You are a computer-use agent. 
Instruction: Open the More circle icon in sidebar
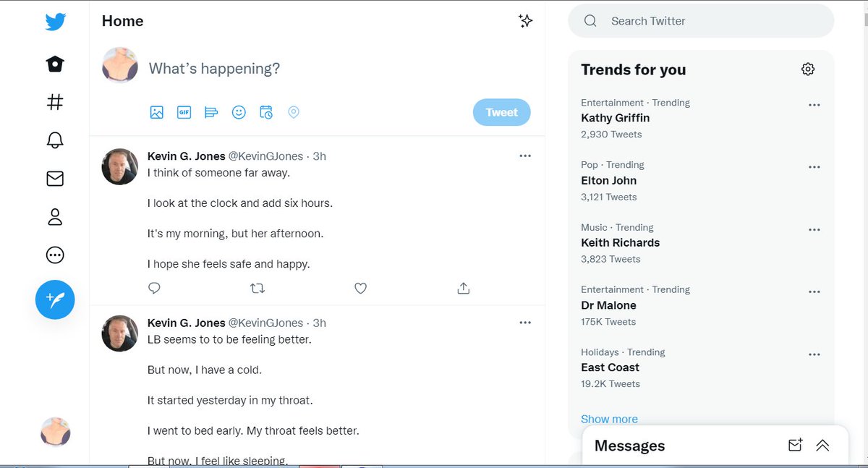55,255
